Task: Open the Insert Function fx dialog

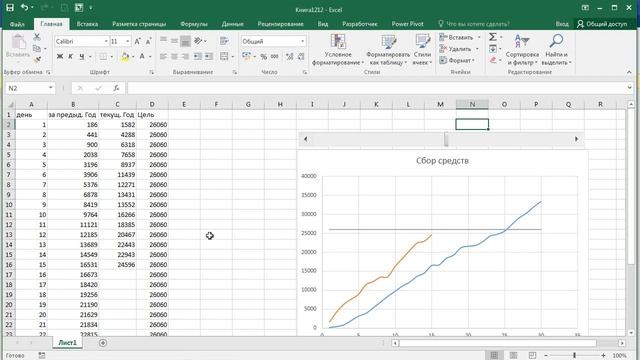Action: (116, 88)
